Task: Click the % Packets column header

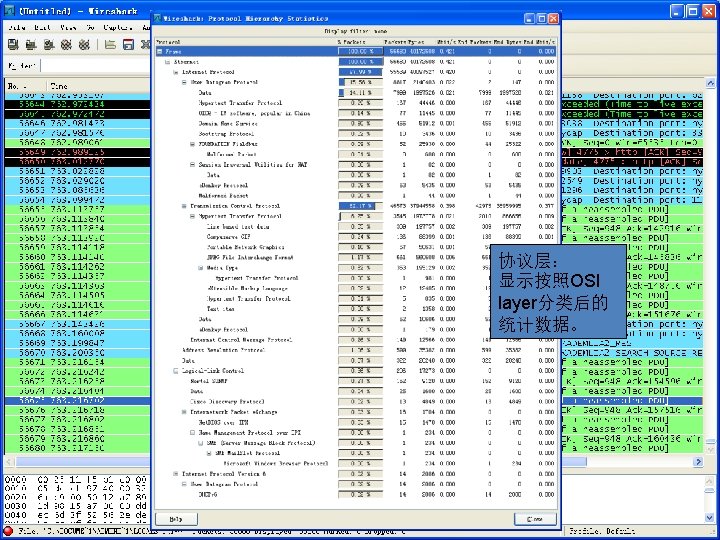Action: point(360,42)
